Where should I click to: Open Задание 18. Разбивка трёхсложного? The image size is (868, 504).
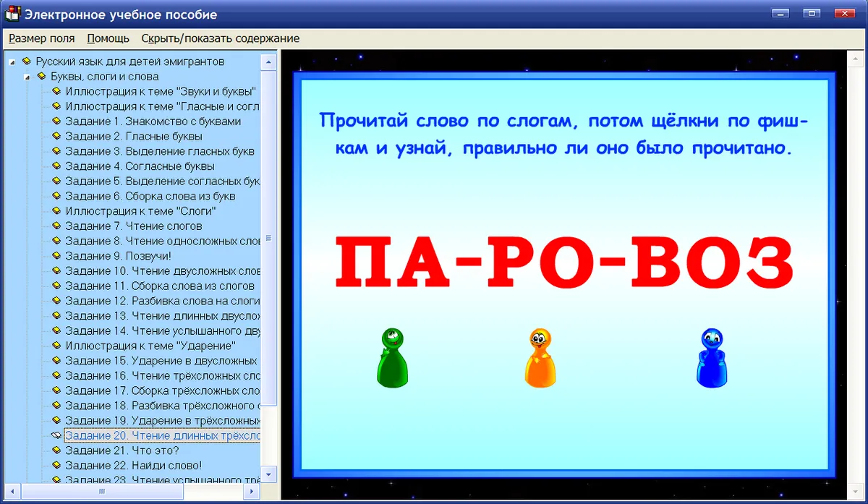point(162,405)
